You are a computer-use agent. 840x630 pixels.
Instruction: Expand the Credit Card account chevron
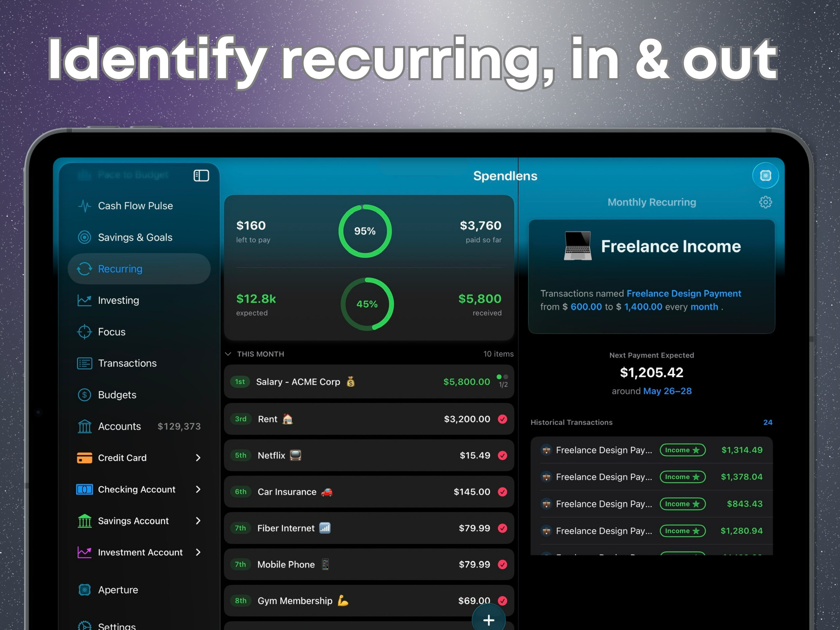(198, 458)
